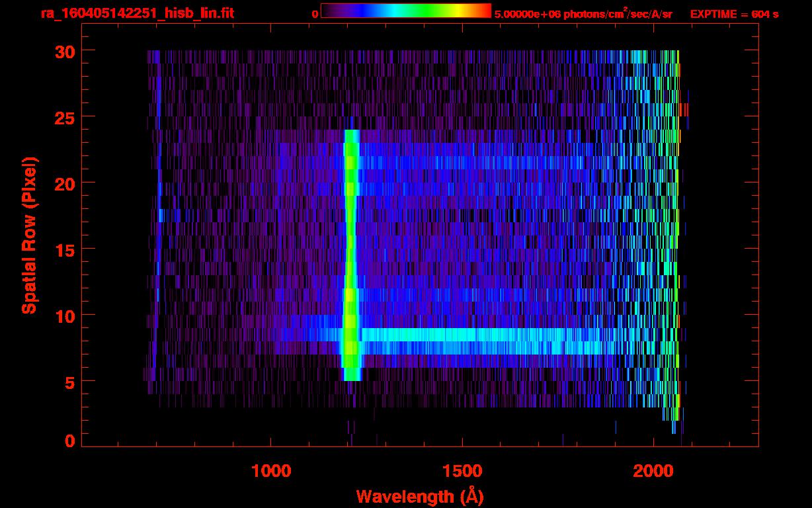Click the 1000 wavelength tick label
The width and height of the screenshot is (812, 508).
(x=271, y=470)
